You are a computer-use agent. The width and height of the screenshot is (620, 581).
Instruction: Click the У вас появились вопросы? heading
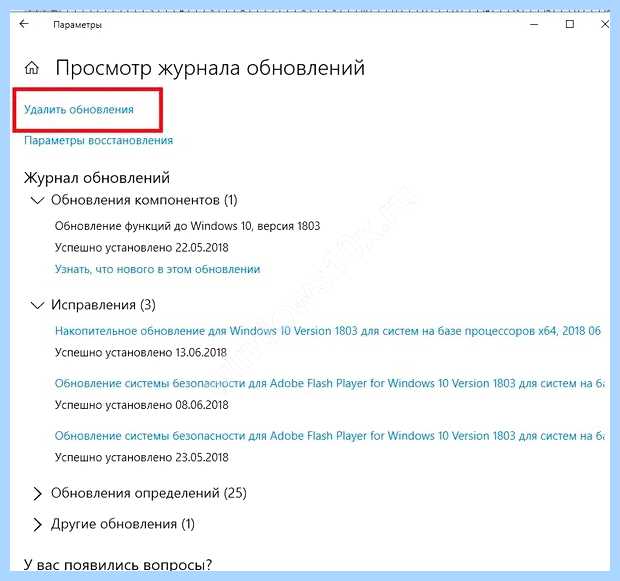tap(118, 564)
